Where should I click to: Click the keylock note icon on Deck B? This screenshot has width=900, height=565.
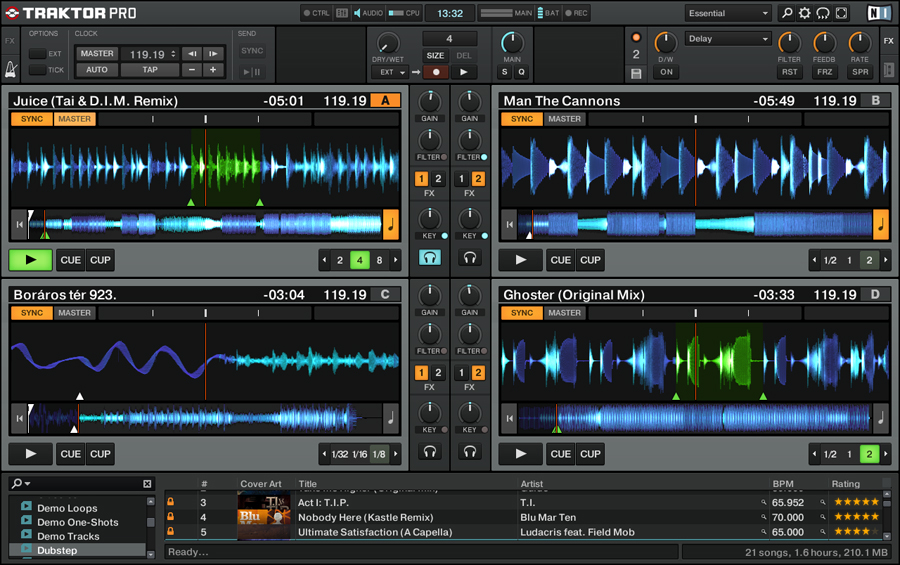[881, 224]
